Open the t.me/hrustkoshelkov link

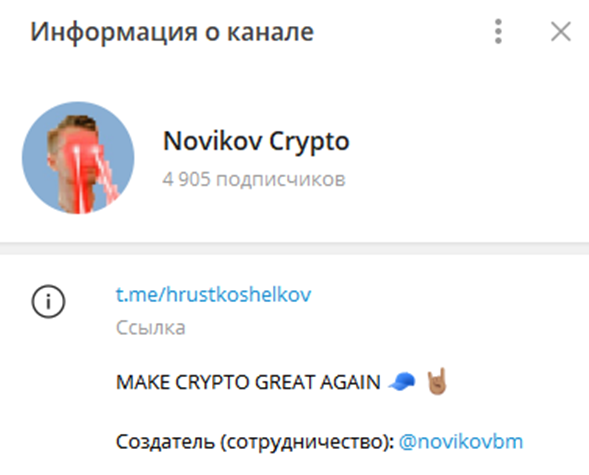[x=213, y=294]
